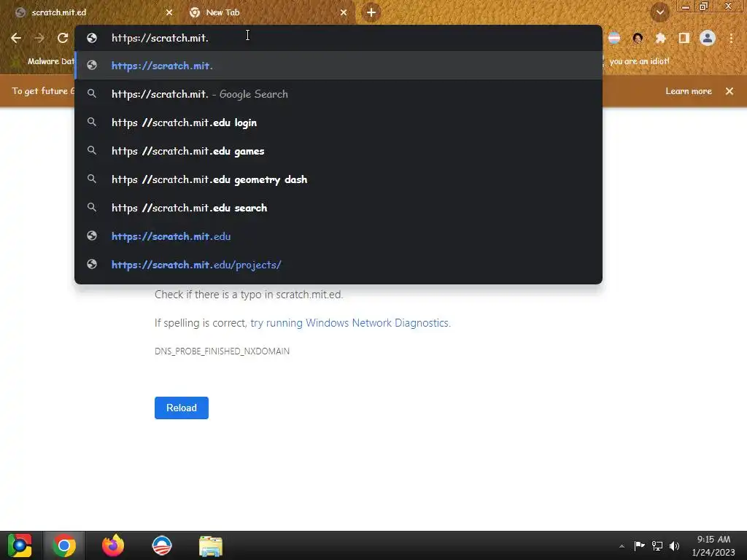Click Learn more in the info bar
Image resolution: width=747 pixels, height=560 pixels.
coord(689,91)
